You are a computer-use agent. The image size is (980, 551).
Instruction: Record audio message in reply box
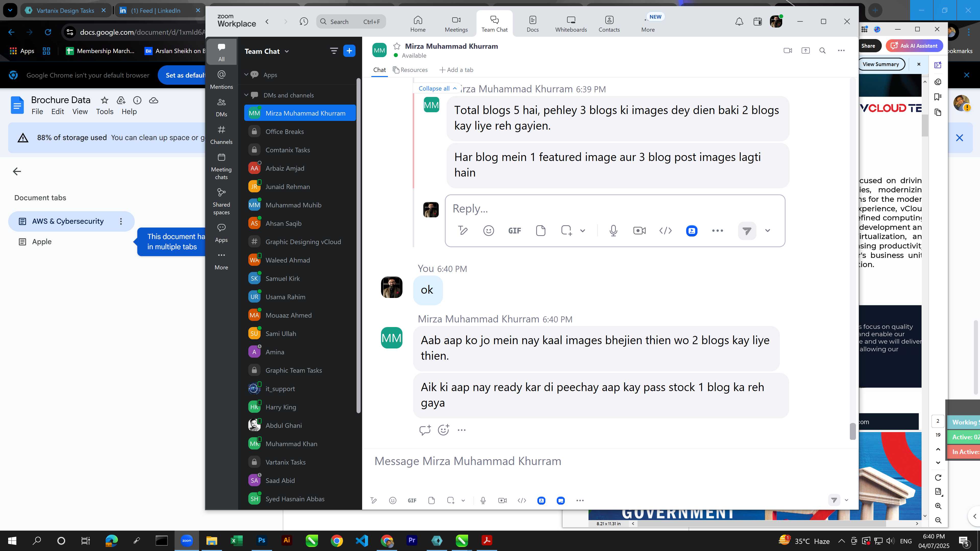613,230
